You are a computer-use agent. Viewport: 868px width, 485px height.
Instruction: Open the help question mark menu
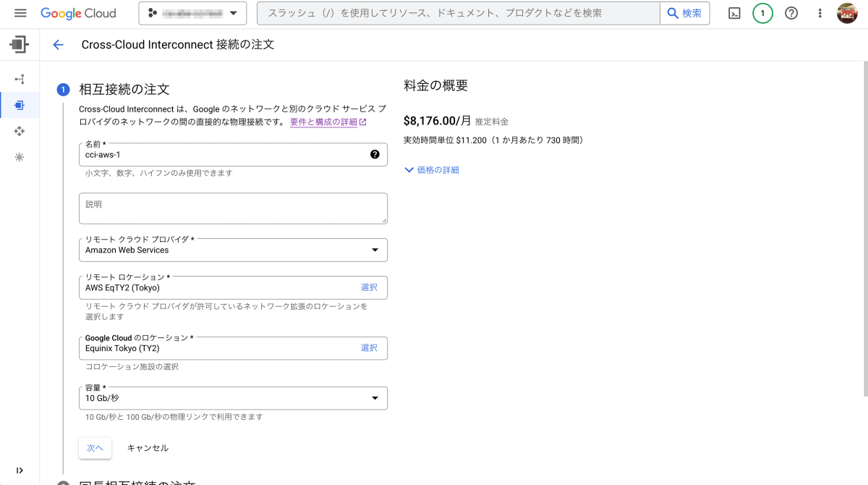point(791,13)
